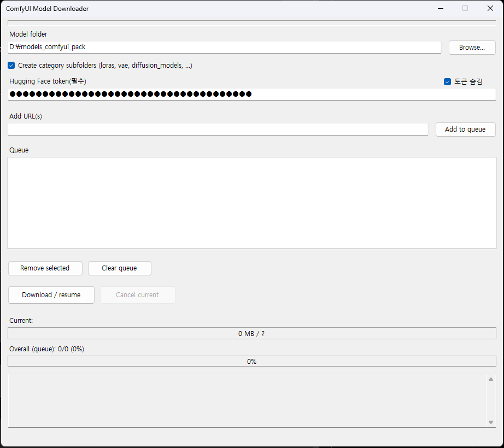Click the Add URL(s) input field

pyautogui.click(x=218, y=129)
